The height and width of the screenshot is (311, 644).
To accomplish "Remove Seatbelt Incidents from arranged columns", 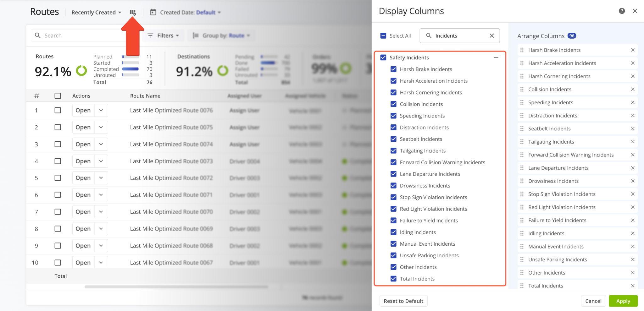I will tap(633, 129).
